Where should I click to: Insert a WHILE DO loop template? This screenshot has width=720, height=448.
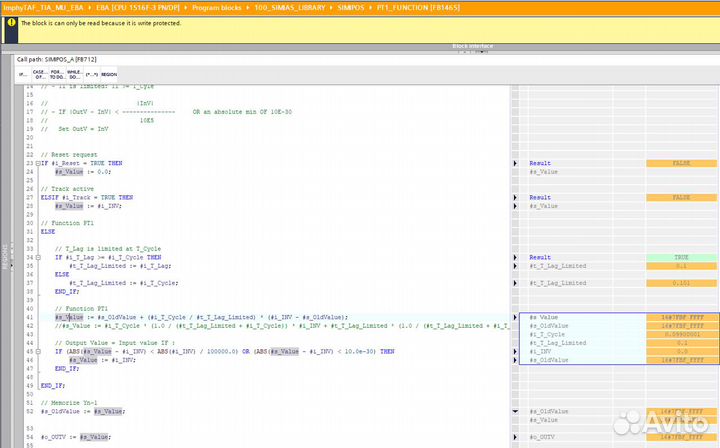click(x=73, y=74)
